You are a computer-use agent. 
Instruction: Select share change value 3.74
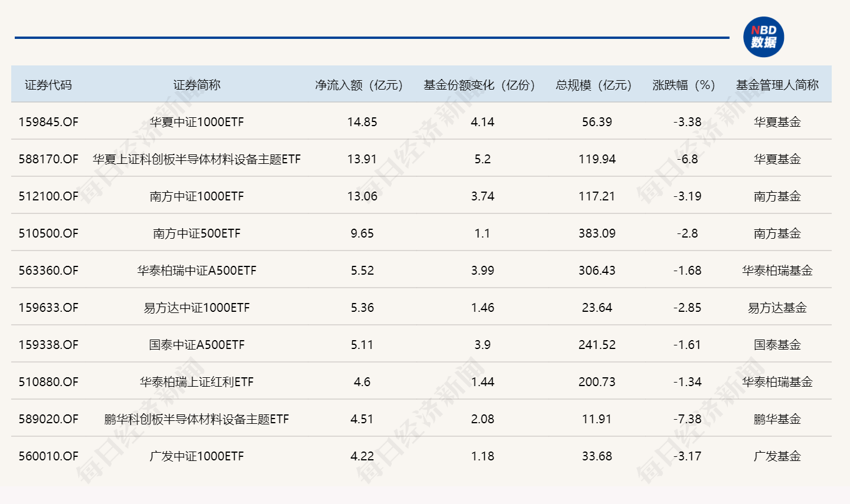tap(483, 196)
